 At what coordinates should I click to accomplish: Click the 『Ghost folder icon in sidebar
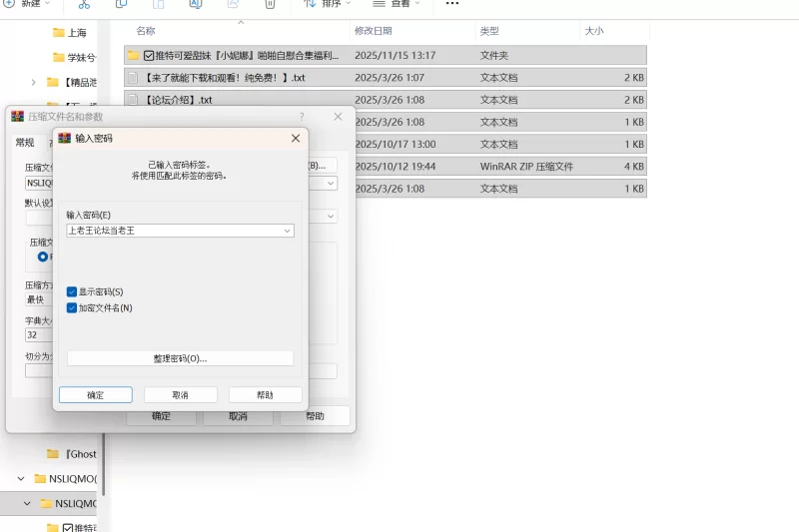(x=53, y=453)
